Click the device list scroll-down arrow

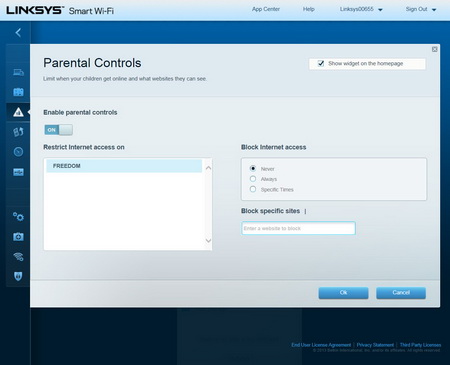point(209,240)
